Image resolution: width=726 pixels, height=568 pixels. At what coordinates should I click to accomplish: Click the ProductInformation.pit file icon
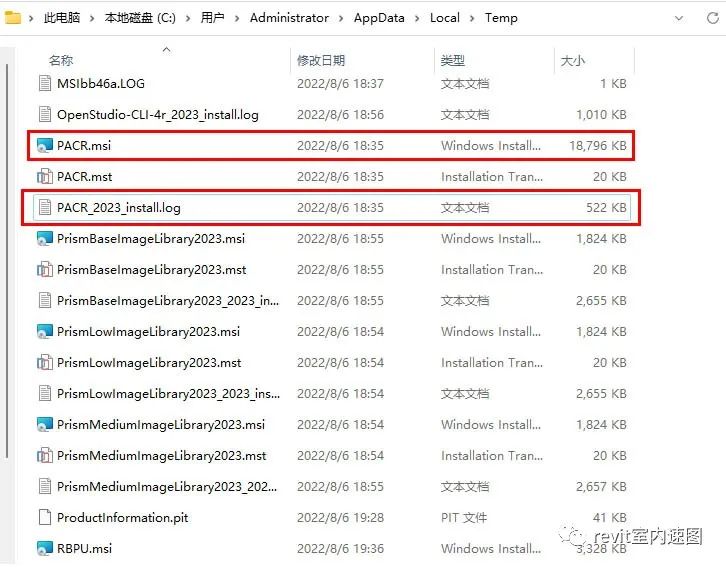(44, 518)
